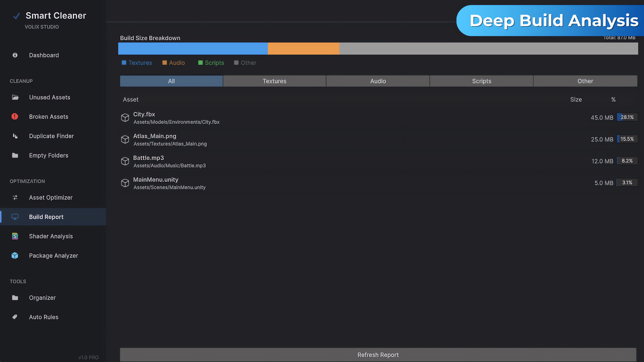Switch to the Scripts filter tab
The image size is (644, 362).
click(x=481, y=81)
